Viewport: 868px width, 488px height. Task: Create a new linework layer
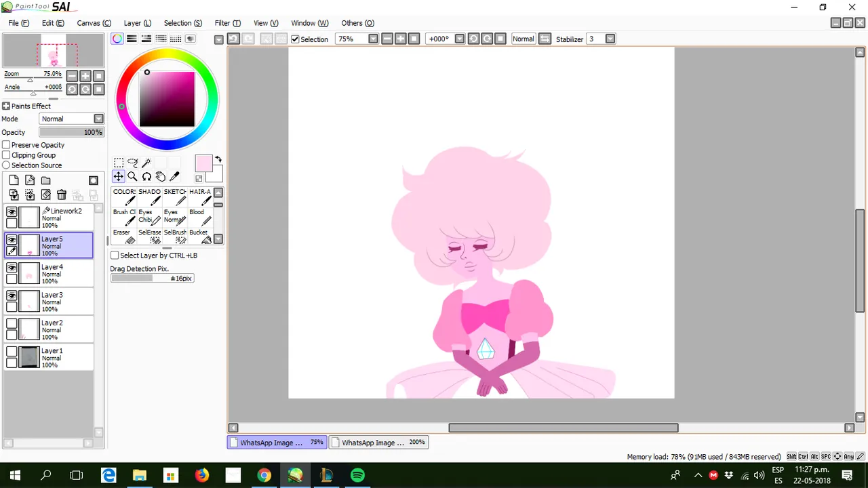(30, 180)
